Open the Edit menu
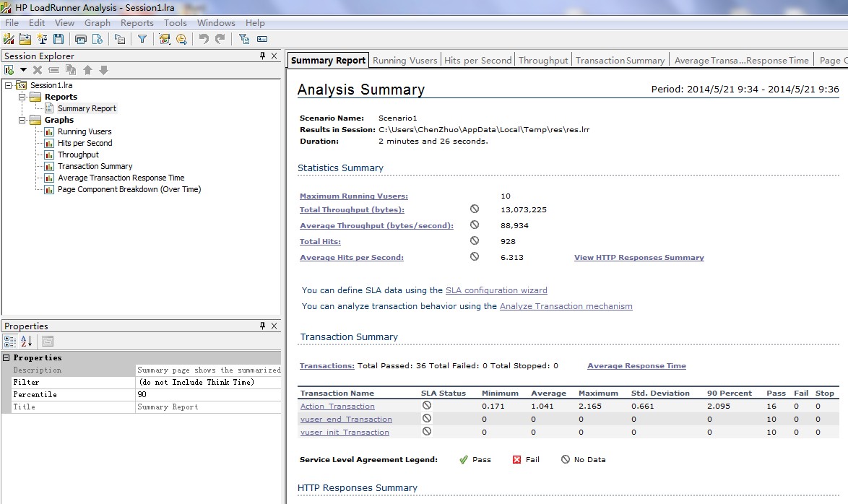Image resolution: width=848 pixels, height=504 pixels. pos(37,22)
